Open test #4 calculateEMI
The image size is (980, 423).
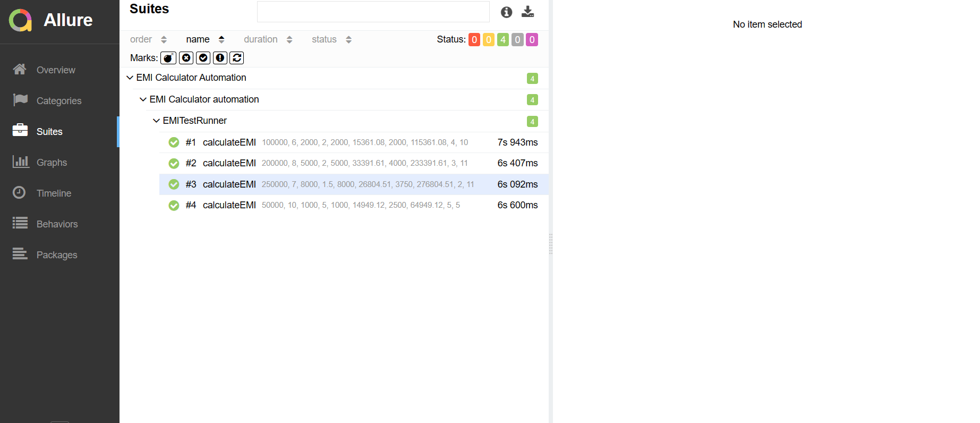click(x=354, y=205)
